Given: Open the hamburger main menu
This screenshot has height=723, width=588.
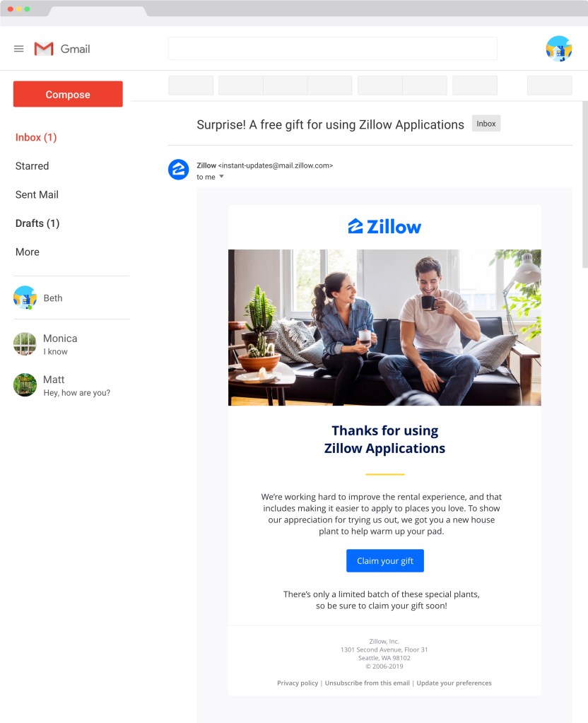Looking at the screenshot, I should 18,49.
